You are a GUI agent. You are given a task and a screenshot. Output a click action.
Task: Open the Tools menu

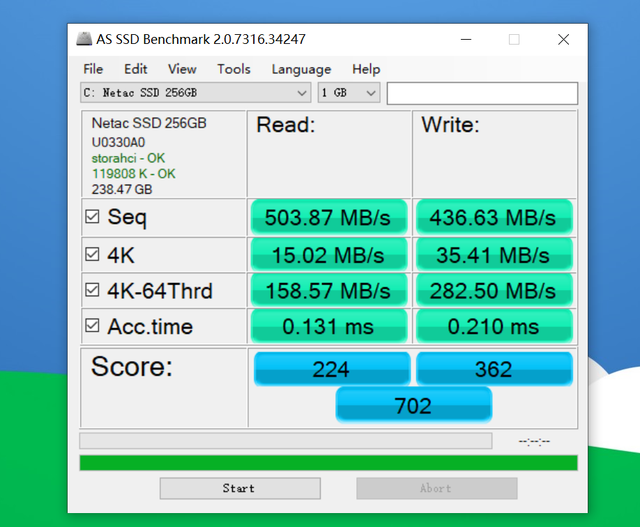point(233,69)
